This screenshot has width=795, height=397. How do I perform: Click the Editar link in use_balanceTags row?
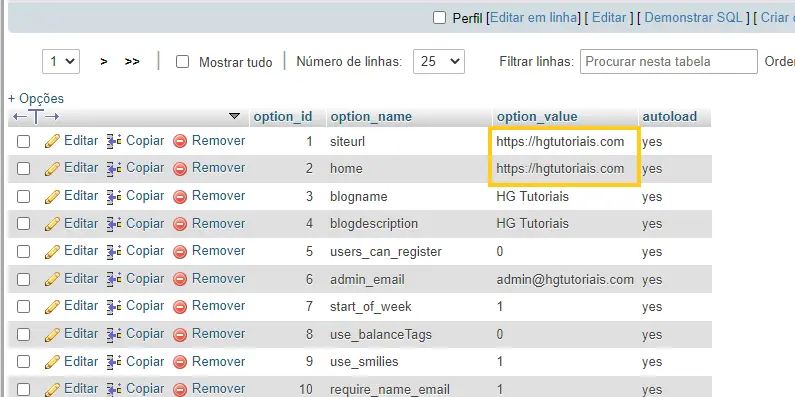pos(81,334)
